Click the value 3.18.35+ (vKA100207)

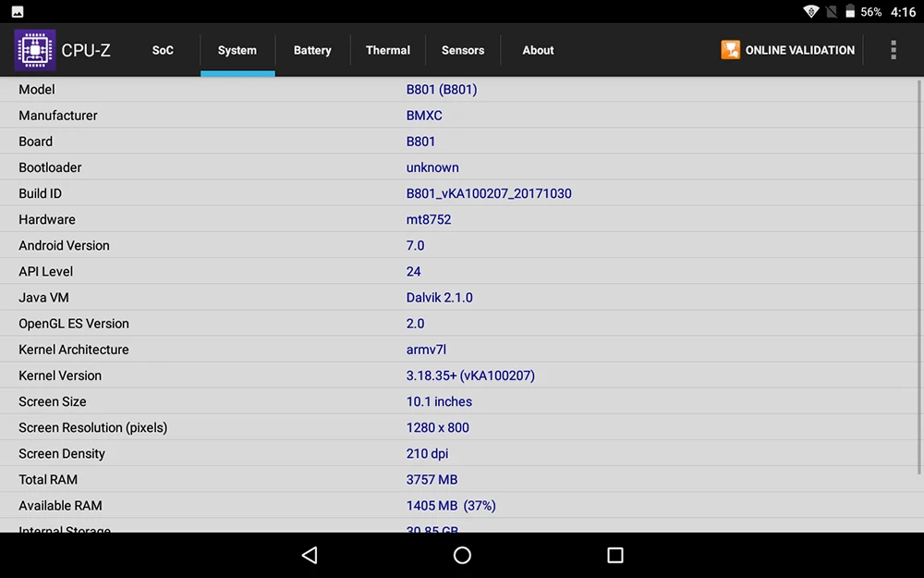point(470,375)
